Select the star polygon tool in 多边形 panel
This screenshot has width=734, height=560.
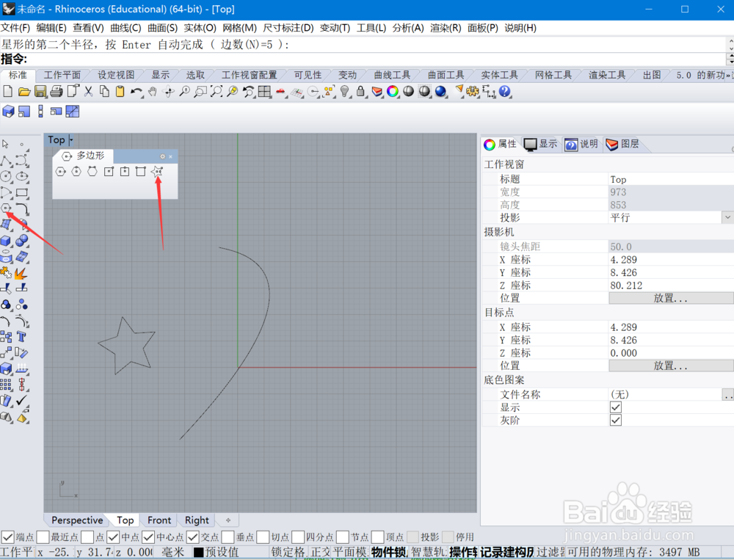click(x=157, y=171)
